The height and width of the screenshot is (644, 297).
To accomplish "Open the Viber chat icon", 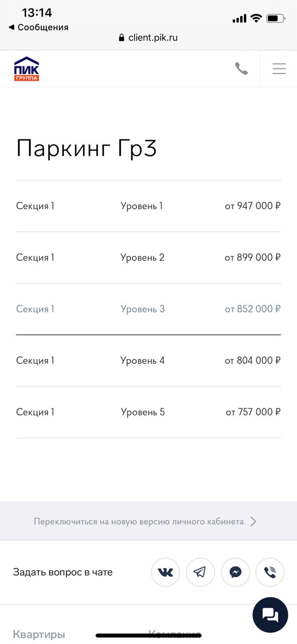I will (x=270, y=572).
